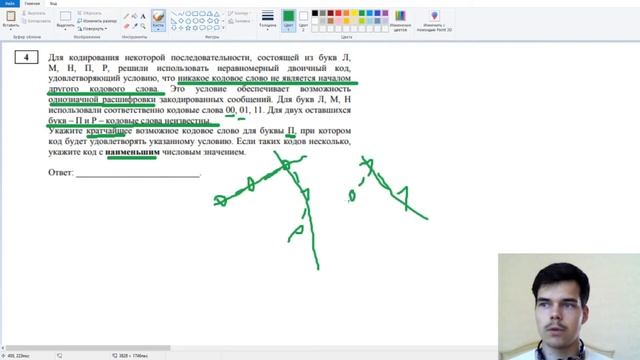
Task: Choose the Triangle shape
Action: [216, 13]
